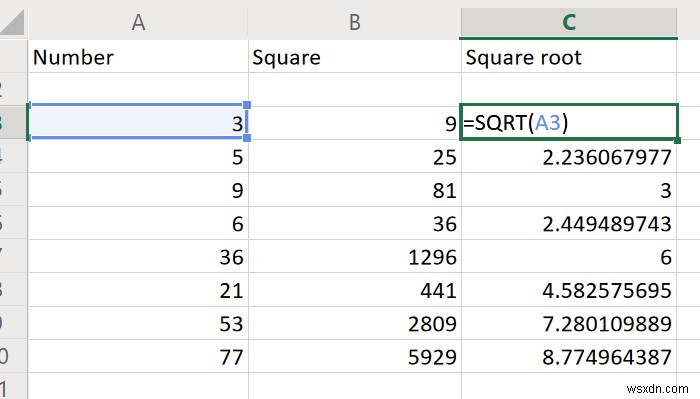Select cell with 8.774964387
This screenshot has width=700, height=399.
pyautogui.click(x=569, y=357)
